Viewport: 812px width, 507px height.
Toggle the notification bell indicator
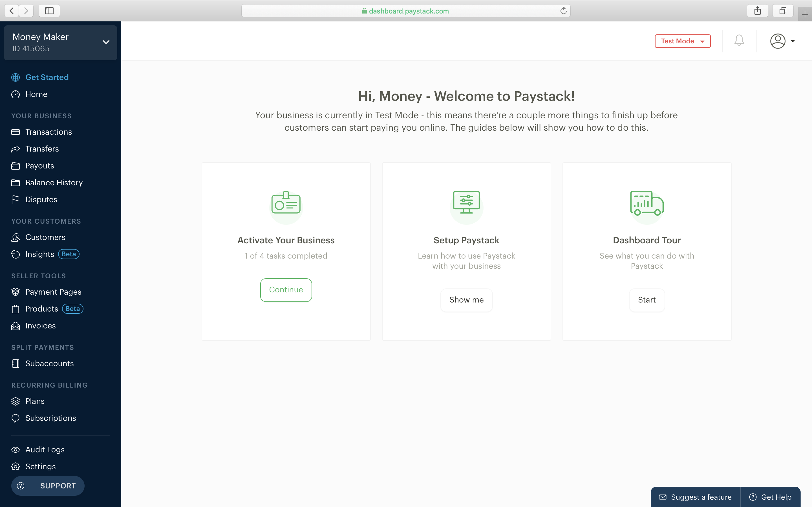coord(740,40)
